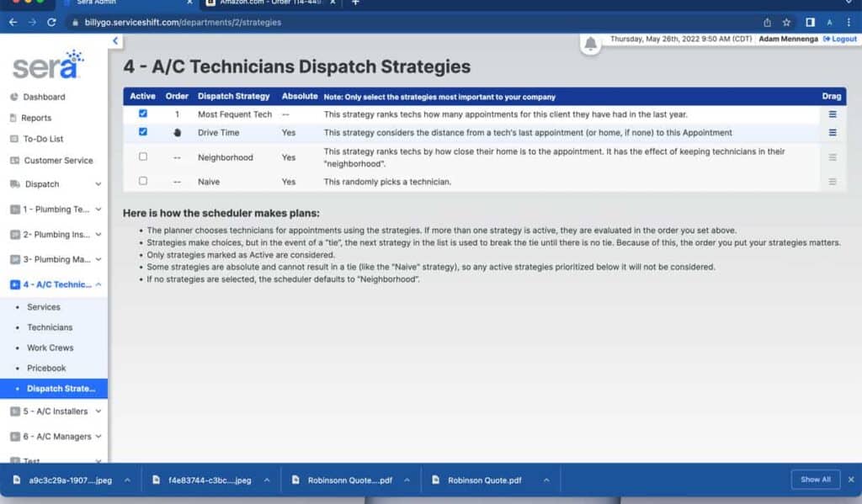The width and height of the screenshot is (862, 504).
Task: Select the Dashboard sidebar icon
Action: pos(13,97)
